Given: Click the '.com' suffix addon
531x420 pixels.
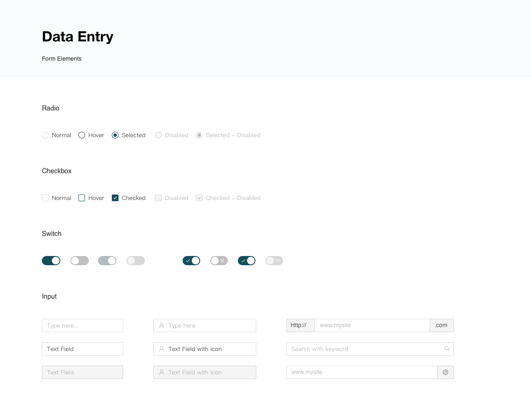Looking at the screenshot, I should tap(441, 325).
